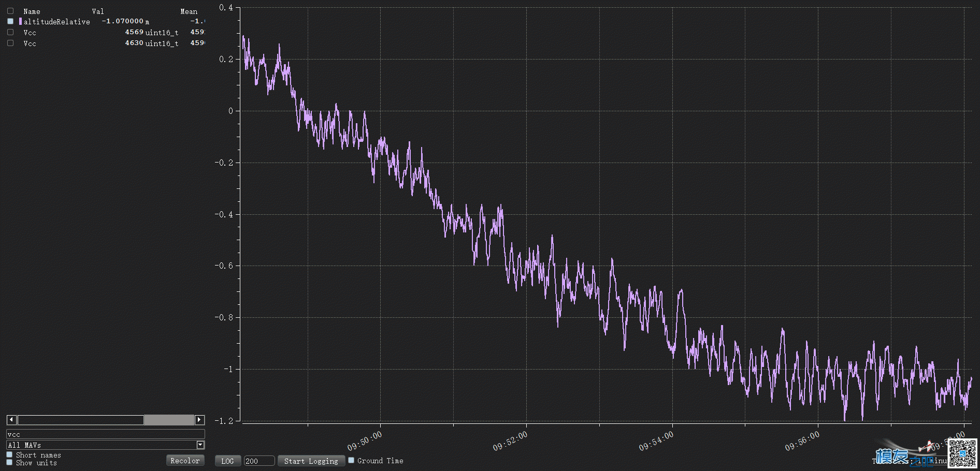Click the curve list horizontal scrollbar thumb
The height and width of the screenshot is (471, 980).
tap(80, 420)
